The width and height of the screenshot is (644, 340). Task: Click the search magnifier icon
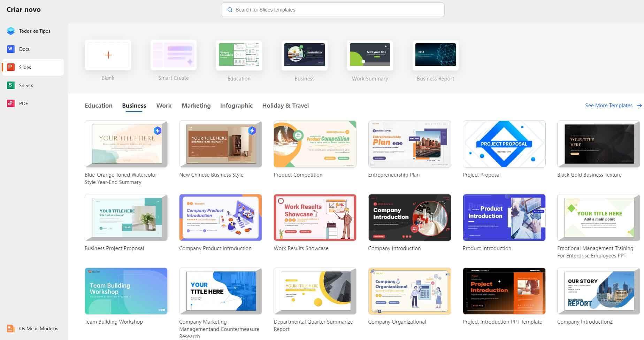(230, 10)
